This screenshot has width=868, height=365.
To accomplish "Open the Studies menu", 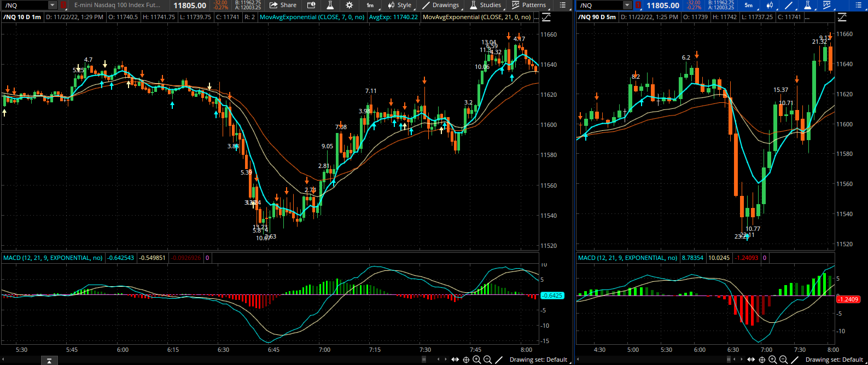I will tap(486, 5).
